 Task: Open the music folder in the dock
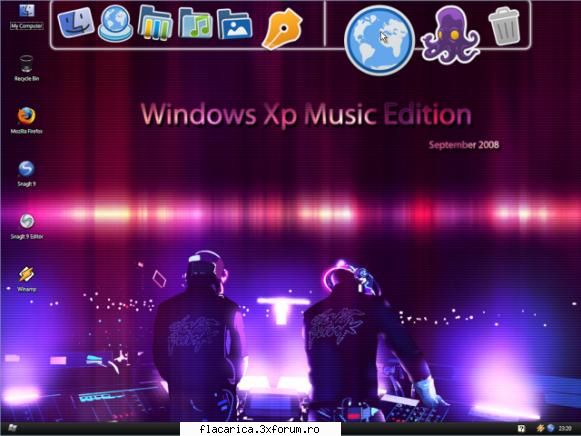[x=195, y=23]
